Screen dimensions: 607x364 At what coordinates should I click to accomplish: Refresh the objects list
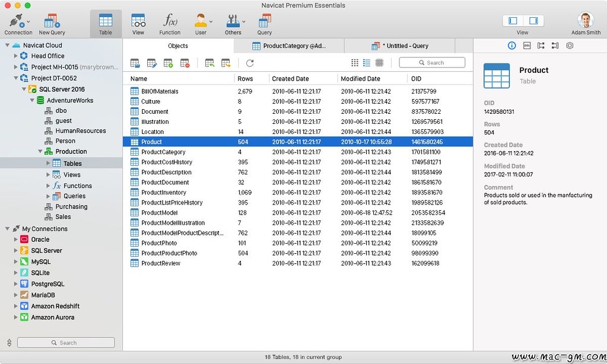[250, 63]
